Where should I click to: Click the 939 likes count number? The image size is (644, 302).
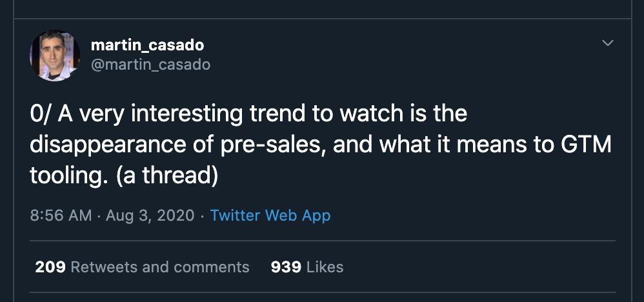(286, 267)
